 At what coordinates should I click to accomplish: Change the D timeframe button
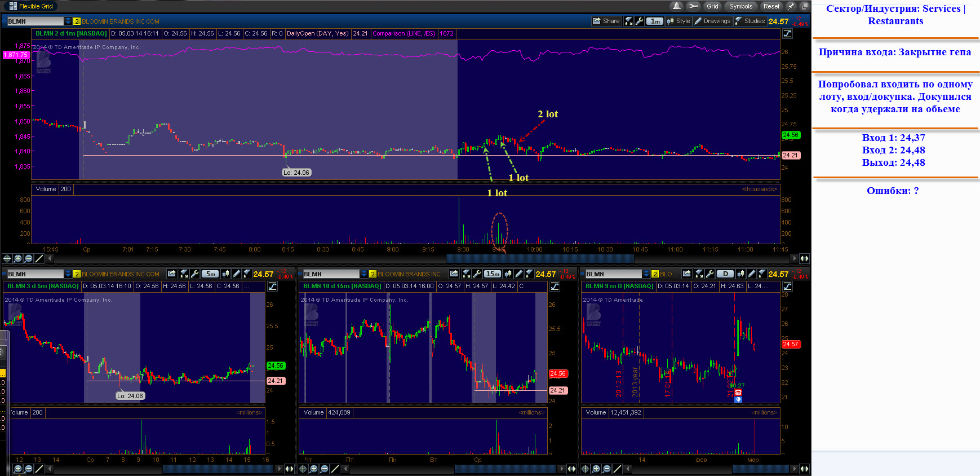[x=725, y=274]
